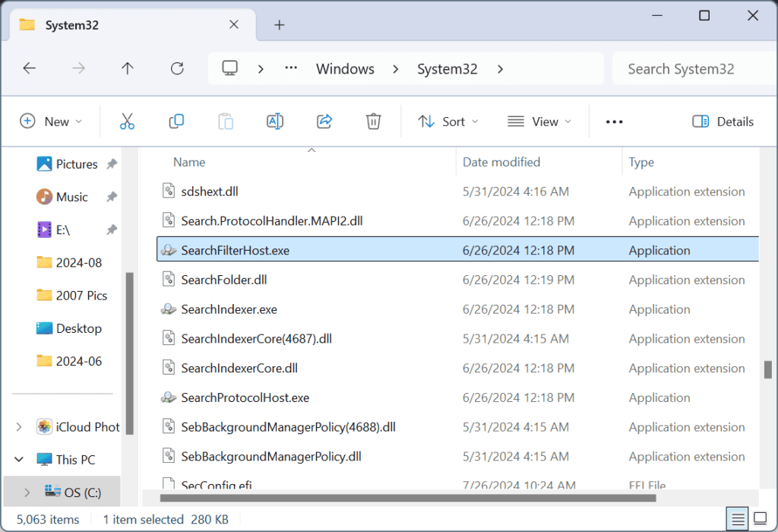Switch to details list view icon in status bar

click(738, 519)
